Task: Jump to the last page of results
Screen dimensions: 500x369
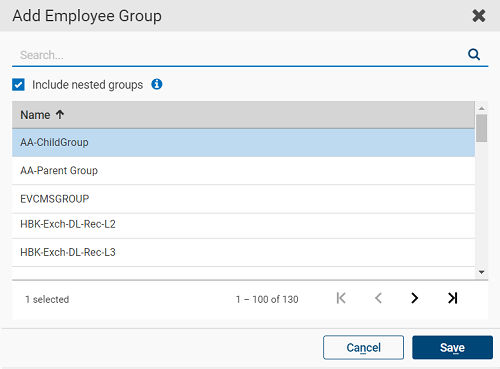Action: point(452,298)
